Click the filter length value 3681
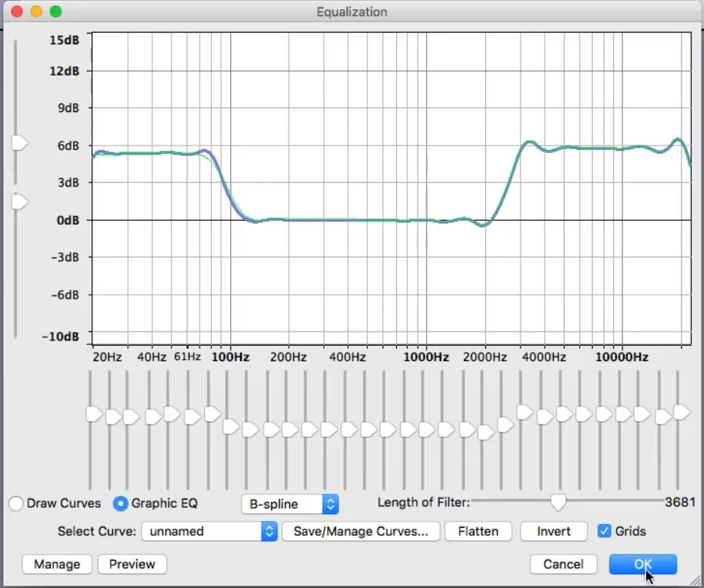 680,502
